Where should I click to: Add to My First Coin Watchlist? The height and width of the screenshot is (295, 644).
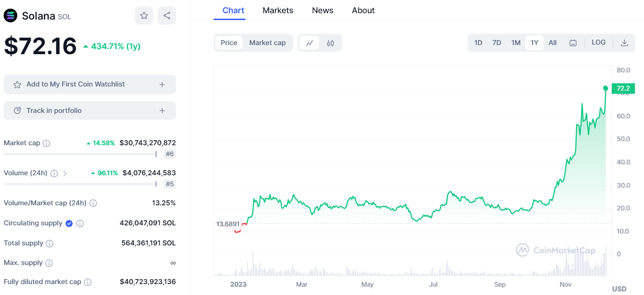(x=90, y=85)
